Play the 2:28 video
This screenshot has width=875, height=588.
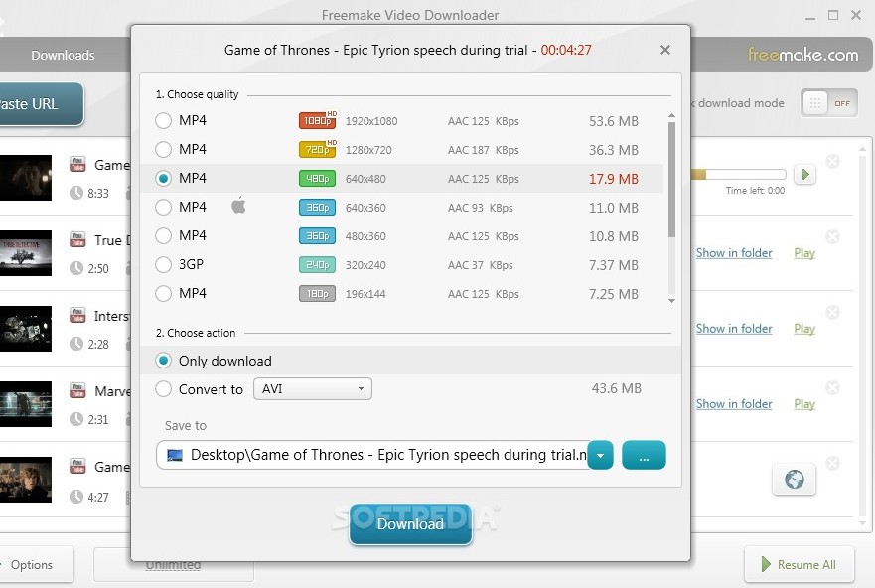click(804, 329)
